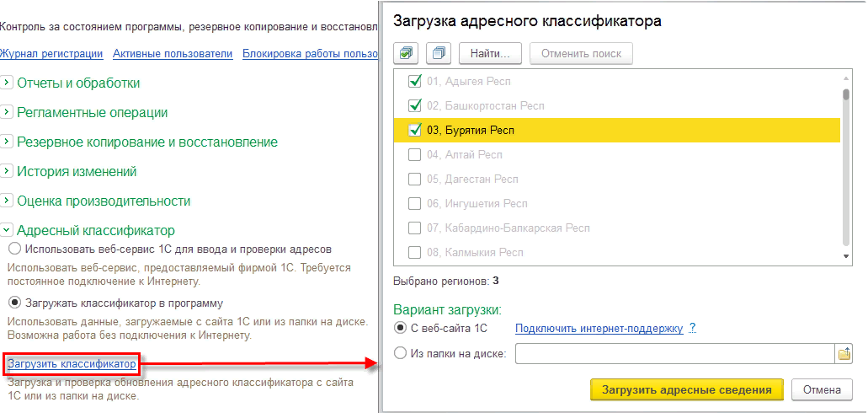Collapse the Адресный классификатор section
The height and width of the screenshot is (413, 868).
7,229
